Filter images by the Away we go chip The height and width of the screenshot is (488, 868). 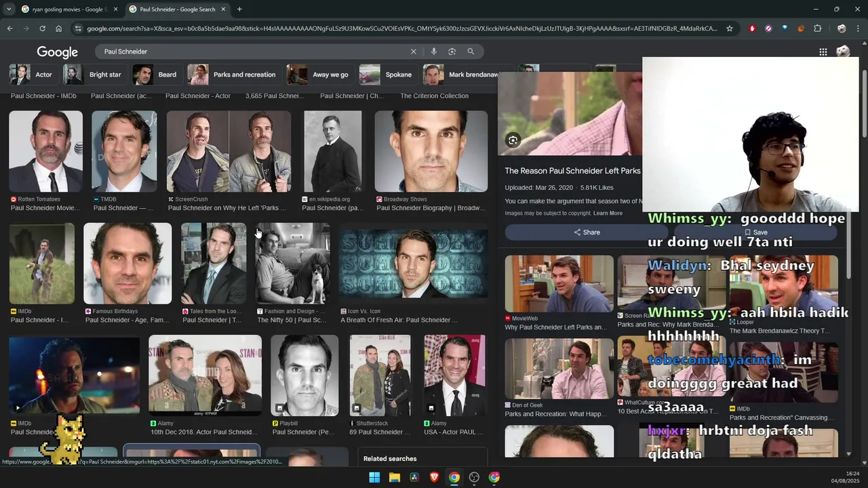[319, 75]
